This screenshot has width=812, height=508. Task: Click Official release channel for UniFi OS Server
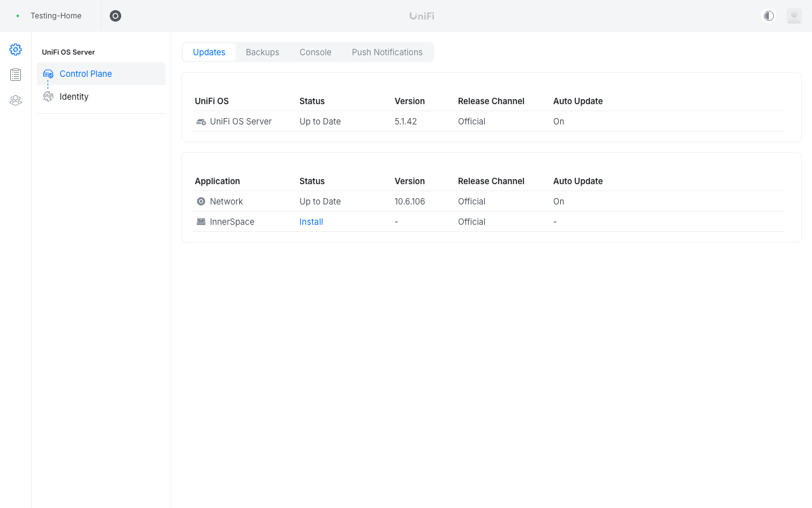click(472, 121)
